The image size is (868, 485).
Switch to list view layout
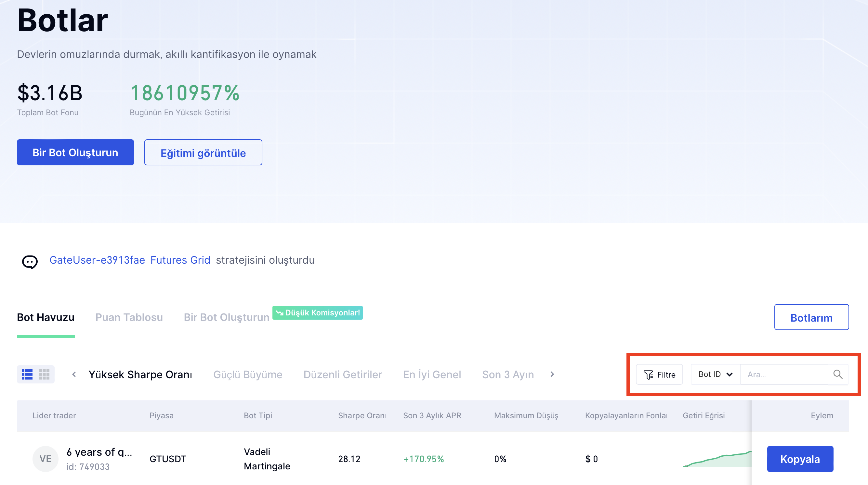pyautogui.click(x=27, y=374)
